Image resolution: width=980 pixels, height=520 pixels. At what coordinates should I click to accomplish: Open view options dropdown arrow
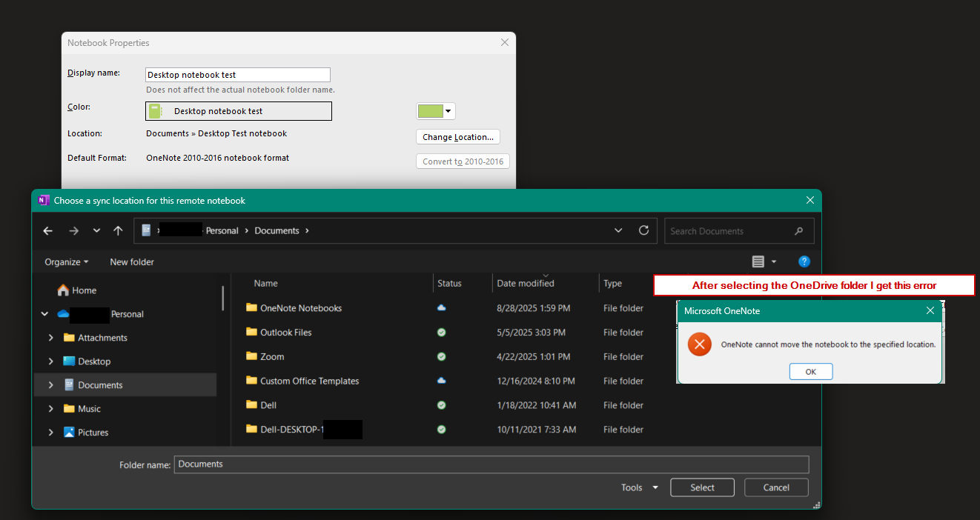[x=774, y=261]
